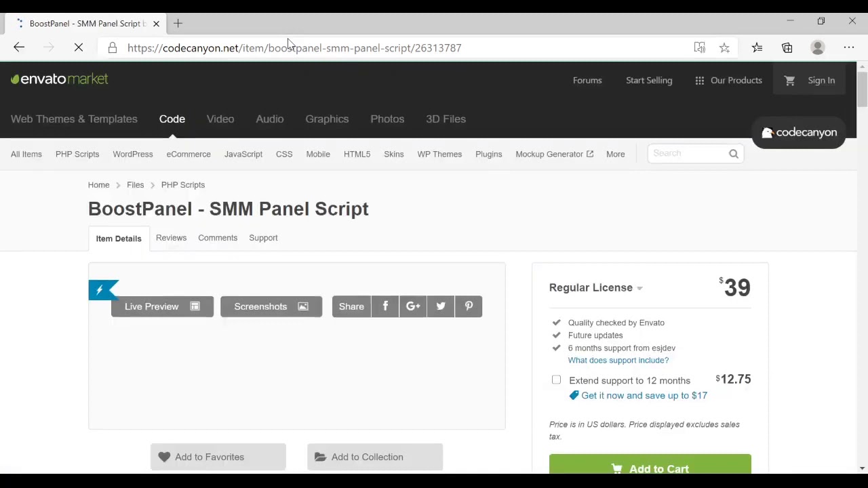Image resolution: width=868 pixels, height=488 pixels.
Task: Open the immersive reader icon
Action: point(699,47)
